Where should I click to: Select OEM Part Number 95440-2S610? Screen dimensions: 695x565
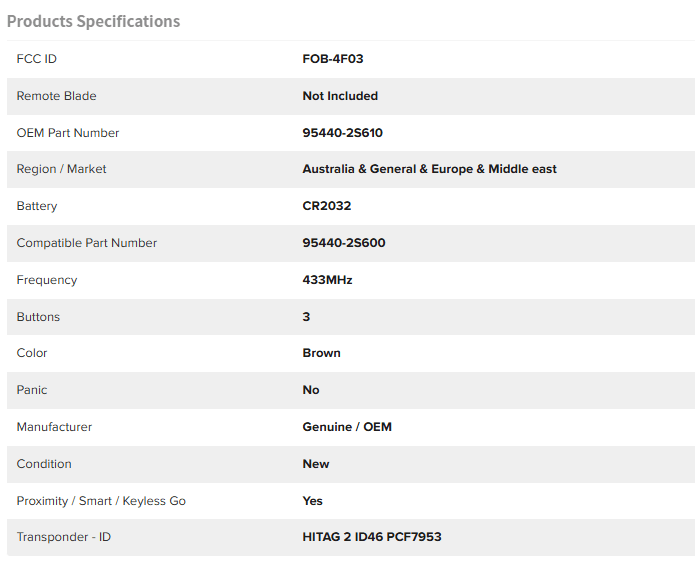[342, 133]
